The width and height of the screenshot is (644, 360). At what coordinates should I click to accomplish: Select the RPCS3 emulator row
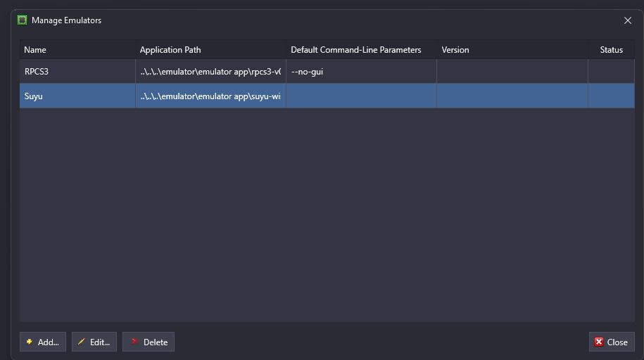(x=77, y=72)
